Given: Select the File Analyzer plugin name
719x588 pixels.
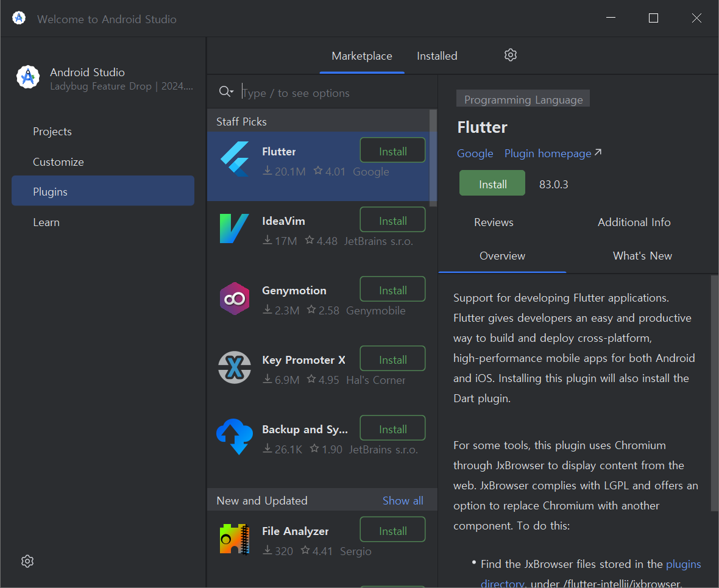Looking at the screenshot, I should pos(296,531).
